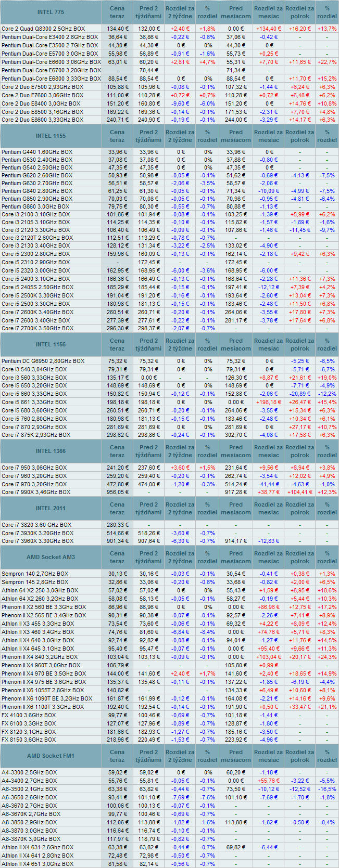The width and height of the screenshot is (339, 868).
Task: Click "Pred mesiacom" header in INTEL 1155 section
Action: (236, 136)
